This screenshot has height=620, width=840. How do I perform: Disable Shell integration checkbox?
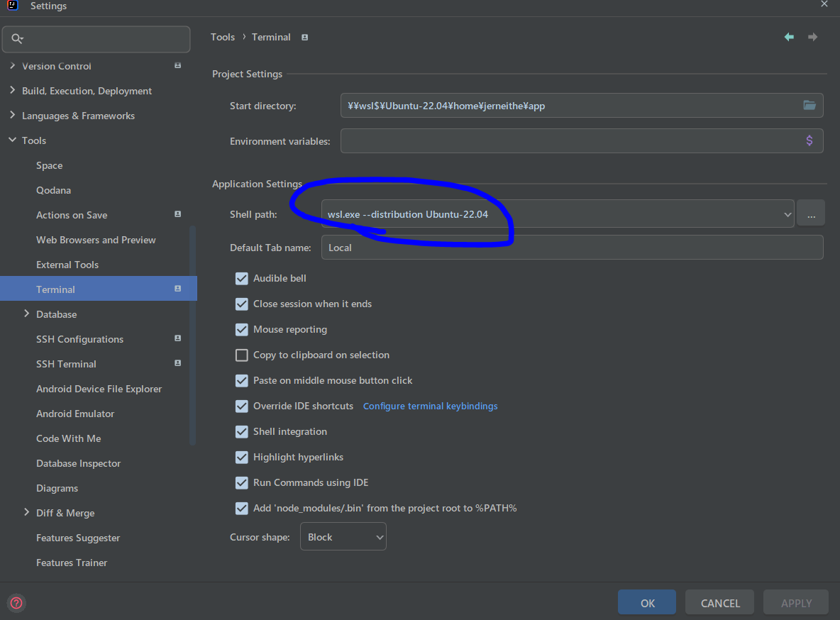tap(242, 431)
